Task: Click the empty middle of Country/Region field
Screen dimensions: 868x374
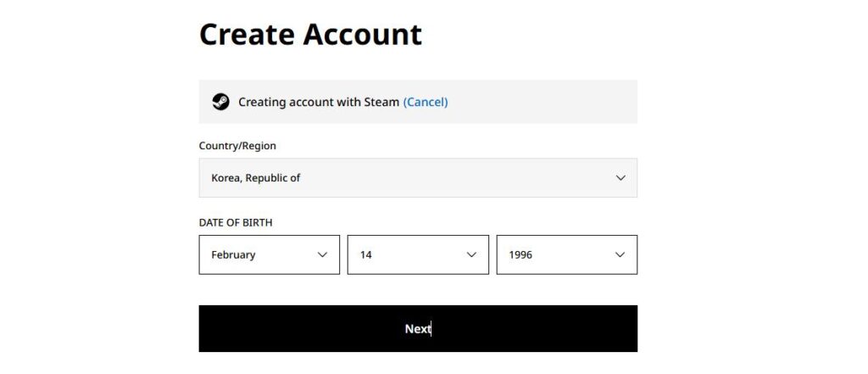Action: [458, 178]
